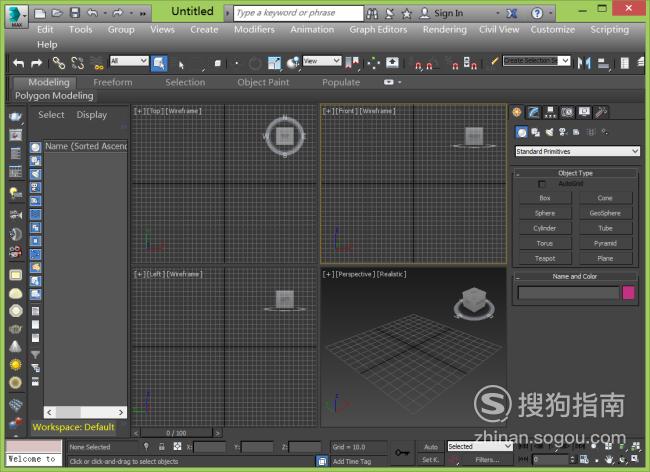Click the magenta object color swatch
650x472 pixels.
click(x=628, y=293)
